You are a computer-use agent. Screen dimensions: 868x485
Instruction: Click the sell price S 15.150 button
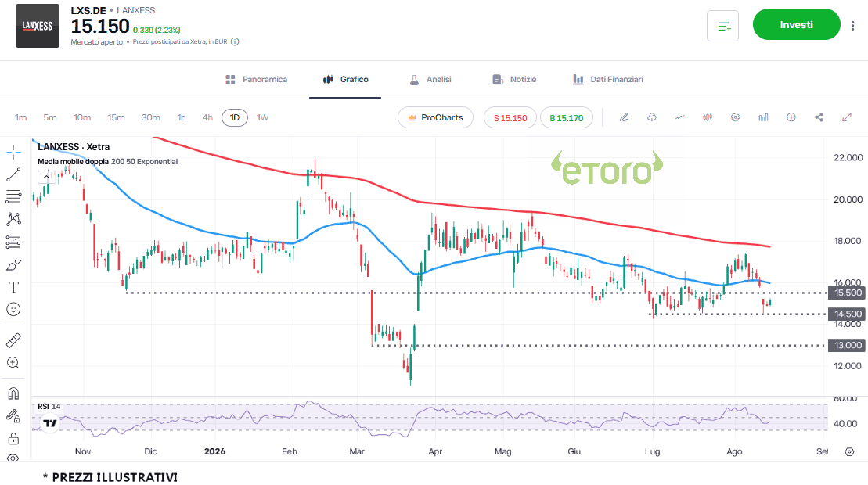tap(510, 118)
